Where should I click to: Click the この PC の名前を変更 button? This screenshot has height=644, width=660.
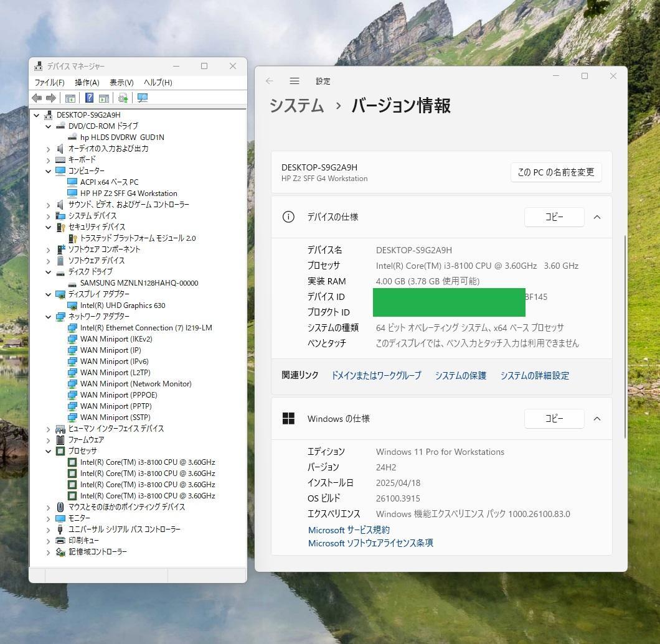pyautogui.click(x=555, y=172)
